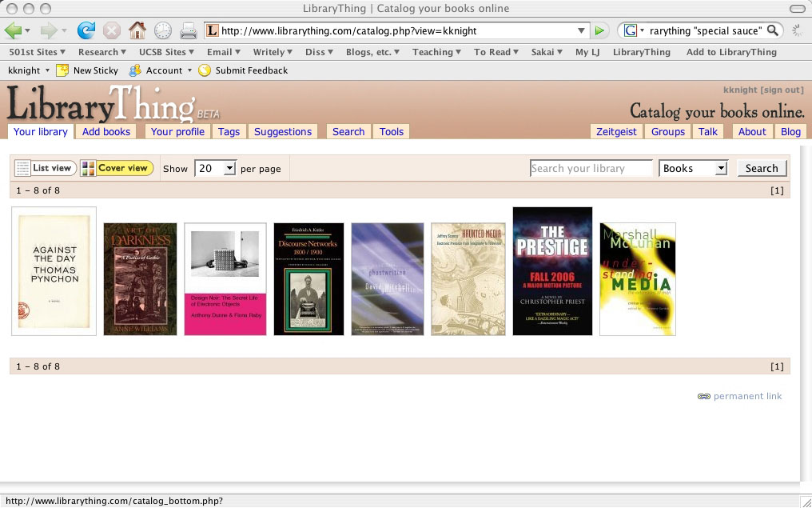Click the Forward arrow button

click(49, 30)
